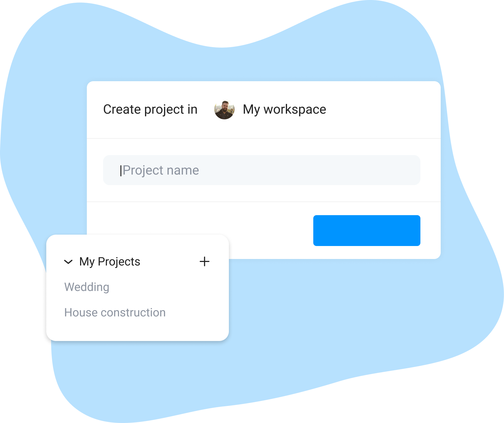Select the My workspace label
The image size is (504, 423).
284,110
